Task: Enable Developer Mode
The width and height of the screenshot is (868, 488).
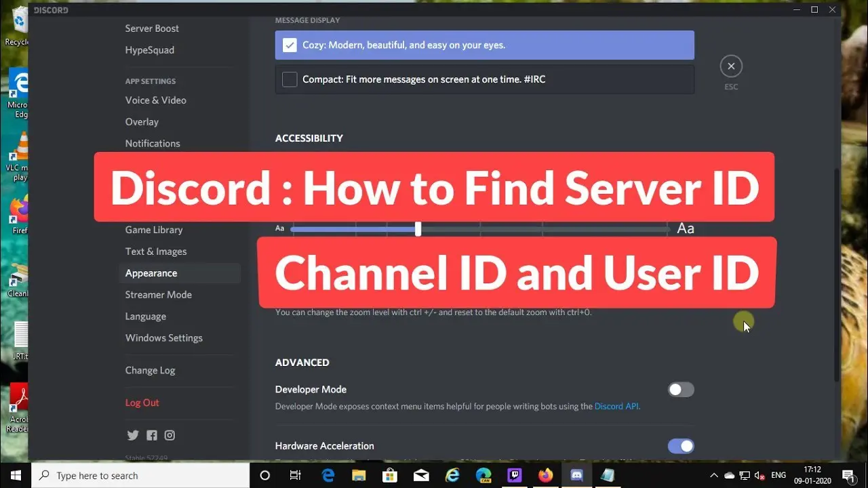Action: tap(681, 389)
